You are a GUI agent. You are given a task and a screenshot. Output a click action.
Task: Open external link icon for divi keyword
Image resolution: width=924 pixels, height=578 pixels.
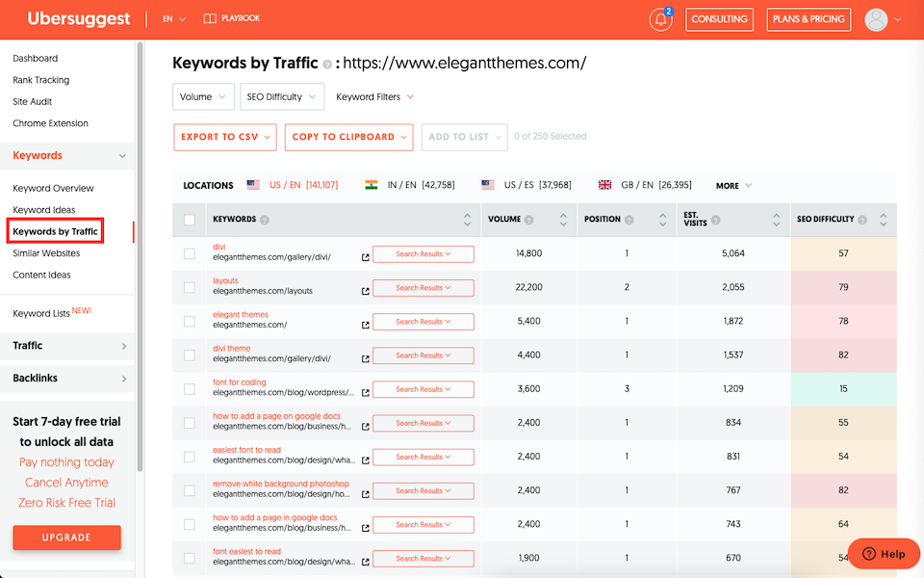(x=365, y=258)
